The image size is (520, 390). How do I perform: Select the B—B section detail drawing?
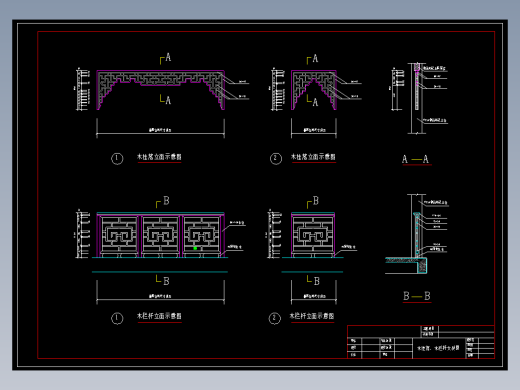point(407,234)
